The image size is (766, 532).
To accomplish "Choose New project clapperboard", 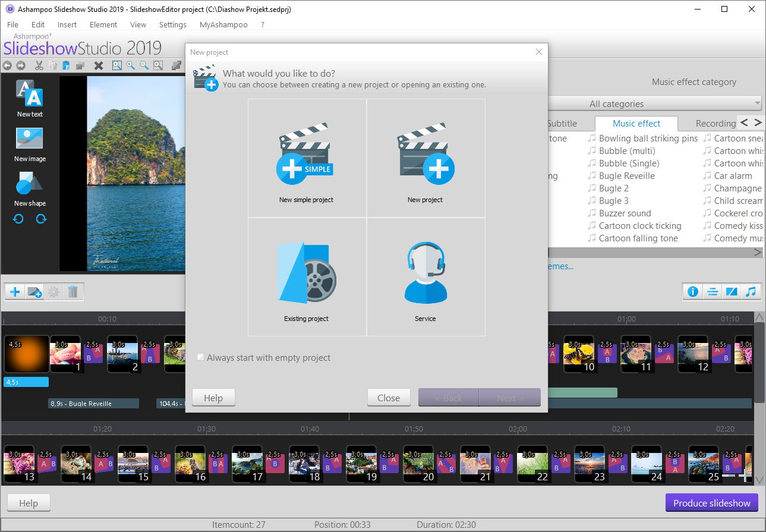I will (425, 158).
